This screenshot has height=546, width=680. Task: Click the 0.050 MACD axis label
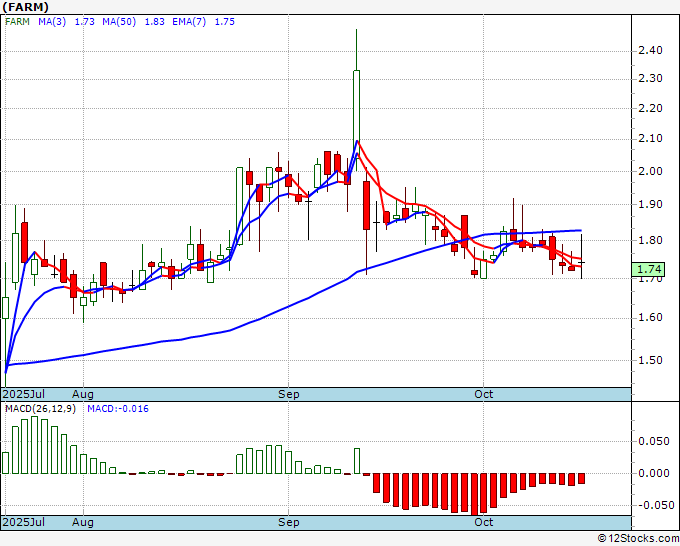[x=654, y=441]
